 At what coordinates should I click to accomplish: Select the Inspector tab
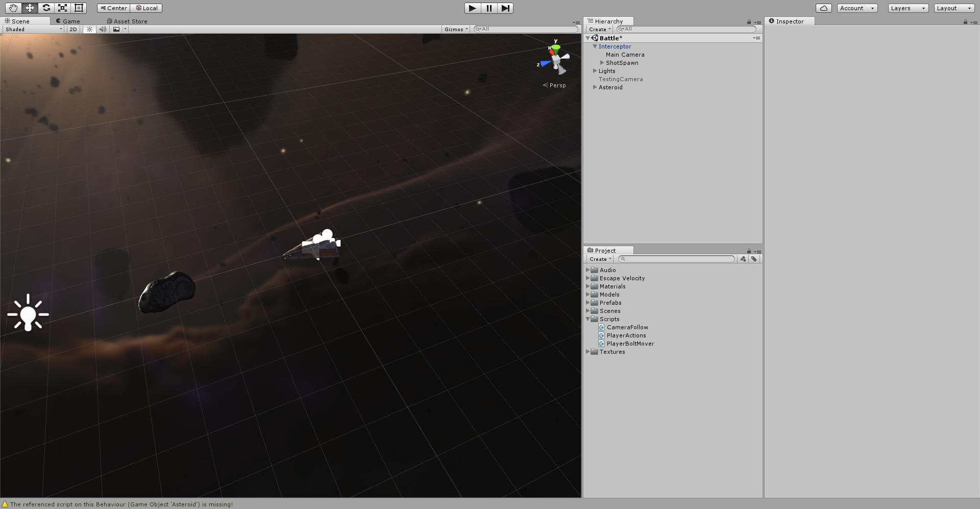click(789, 21)
